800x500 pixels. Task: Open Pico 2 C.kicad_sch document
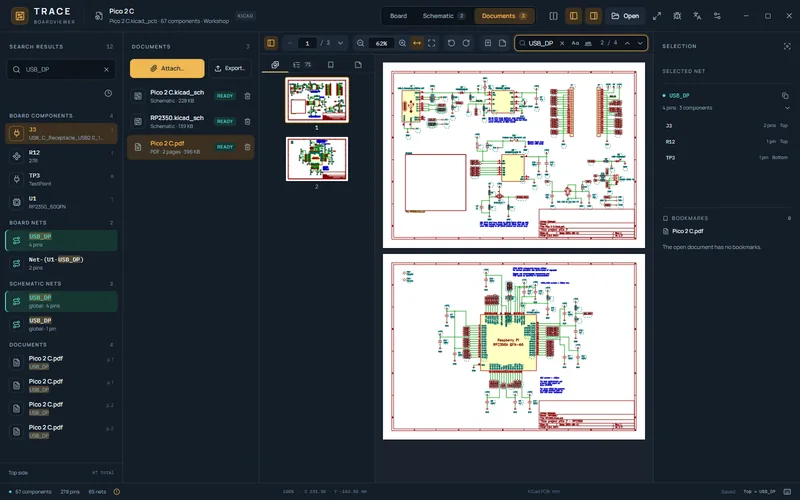coord(190,96)
